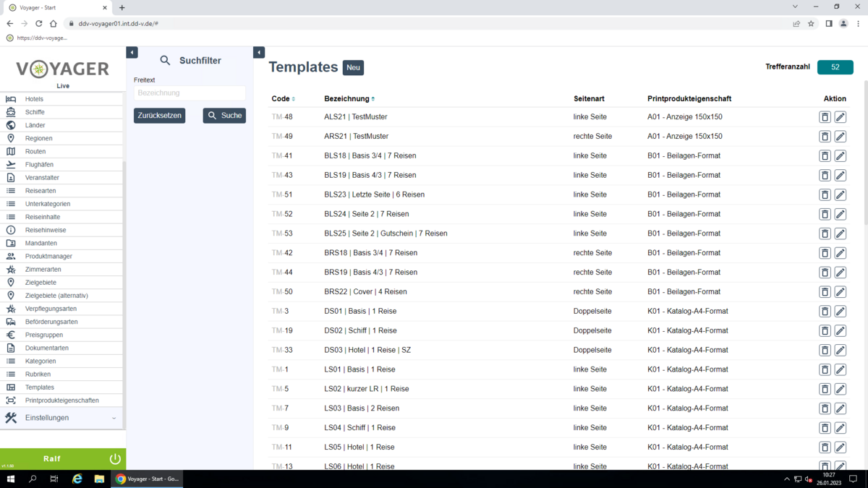Click the Preisgruppen euro icon

11,335
